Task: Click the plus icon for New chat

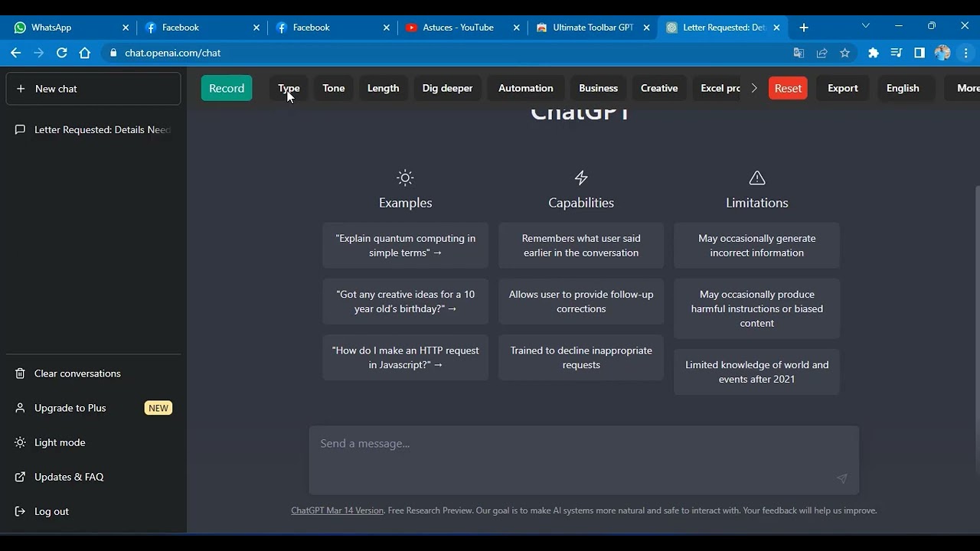Action: (21, 89)
